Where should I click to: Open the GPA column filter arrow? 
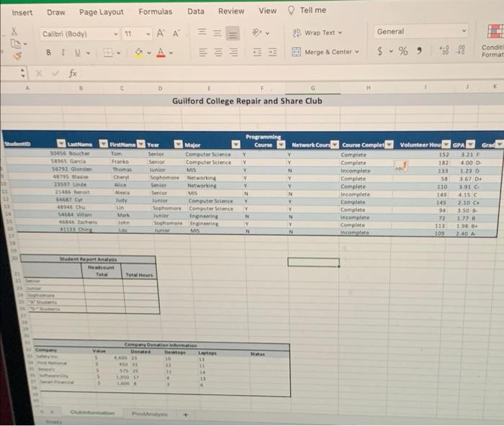(x=470, y=144)
